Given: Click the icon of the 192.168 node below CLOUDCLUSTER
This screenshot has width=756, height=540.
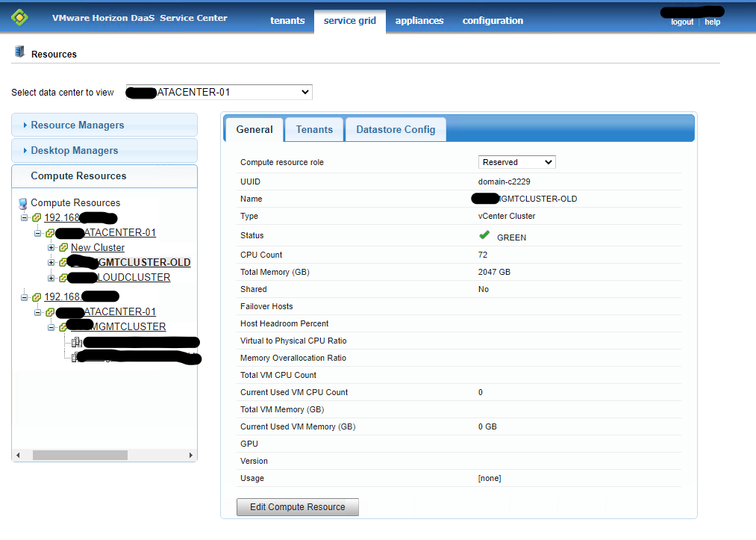Looking at the screenshot, I should tap(36, 297).
